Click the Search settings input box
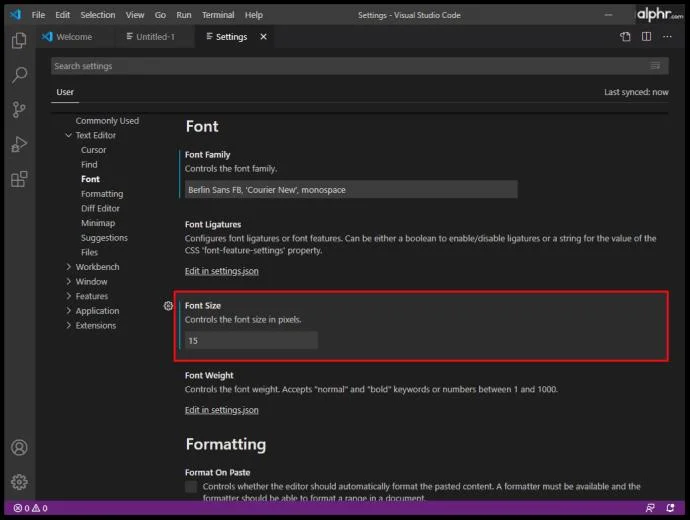Image resolution: width=690 pixels, height=520 pixels. tap(360, 66)
